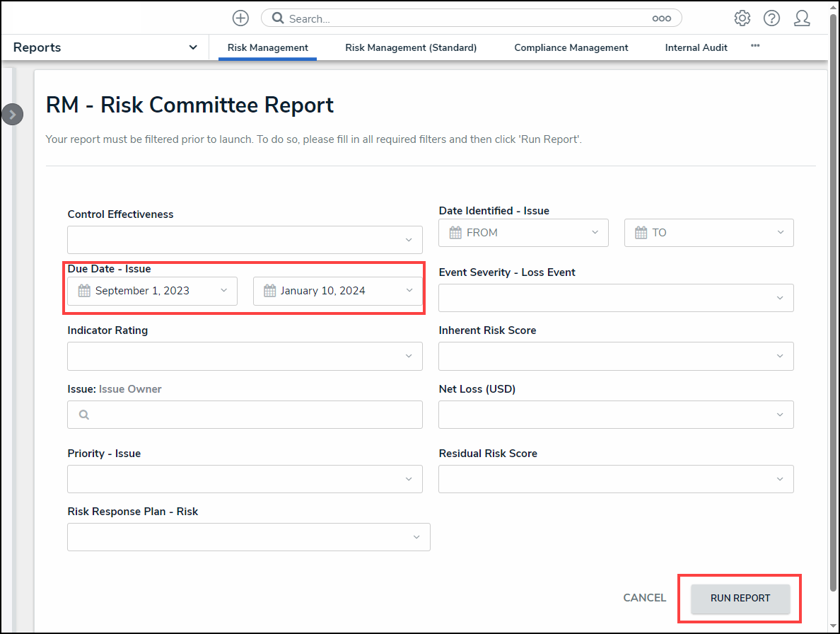The width and height of the screenshot is (840, 634).
Task: Cancel the report filter form
Action: pos(644,598)
